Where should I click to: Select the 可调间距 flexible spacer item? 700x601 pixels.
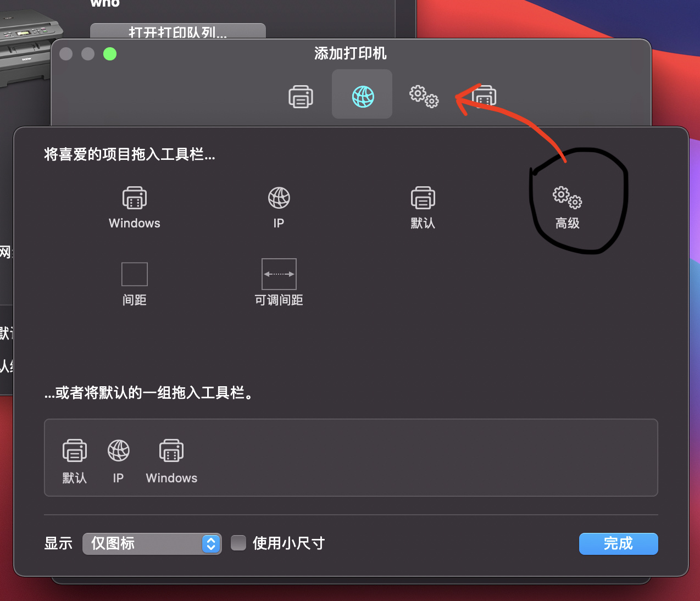click(x=279, y=274)
